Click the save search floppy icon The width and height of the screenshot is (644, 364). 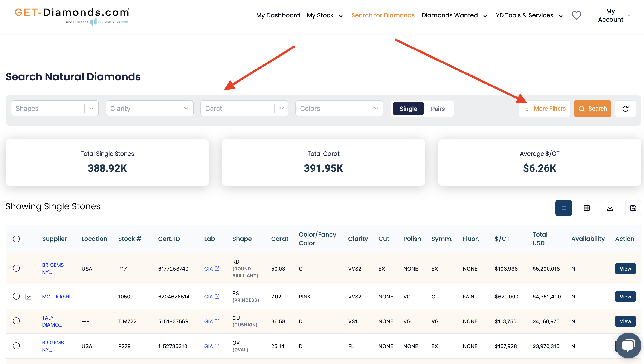(633, 208)
